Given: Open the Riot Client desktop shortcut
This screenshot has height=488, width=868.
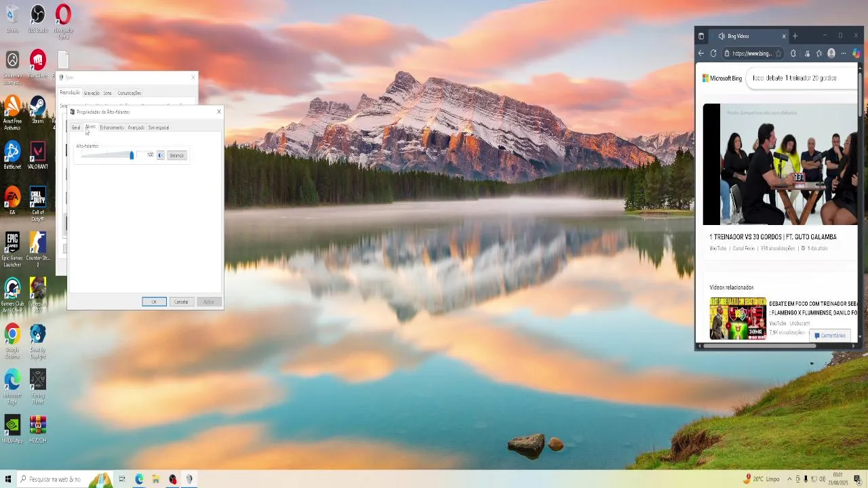Looking at the screenshot, I should tap(37, 64).
